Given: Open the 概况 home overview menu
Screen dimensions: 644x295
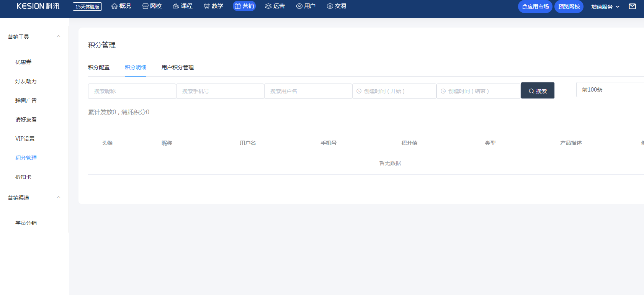Looking at the screenshot, I should coord(121,6).
